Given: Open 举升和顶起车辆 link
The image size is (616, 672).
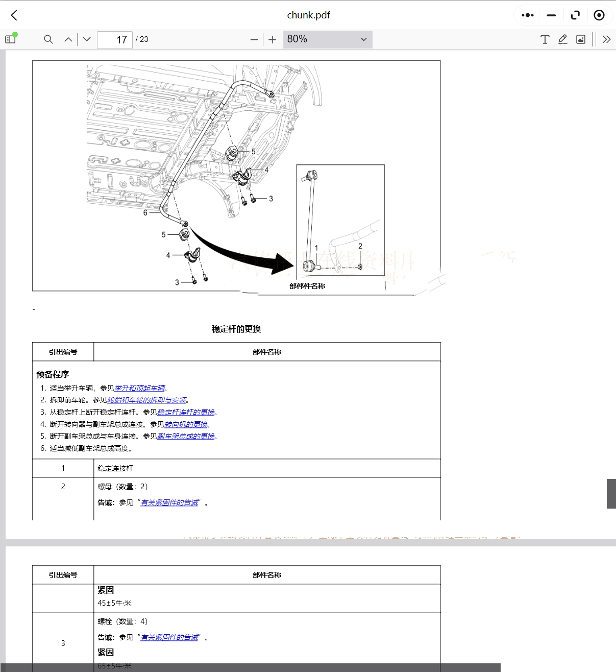Looking at the screenshot, I should click(x=139, y=388).
